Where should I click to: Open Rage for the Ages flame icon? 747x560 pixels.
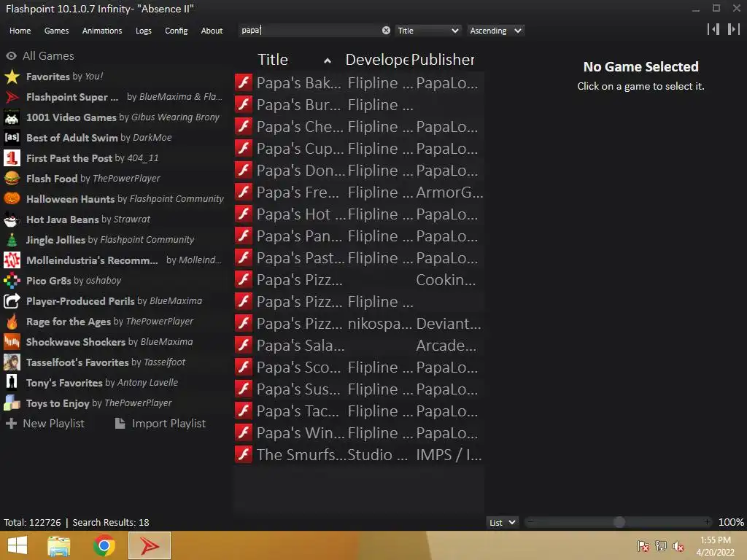pos(12,322)
